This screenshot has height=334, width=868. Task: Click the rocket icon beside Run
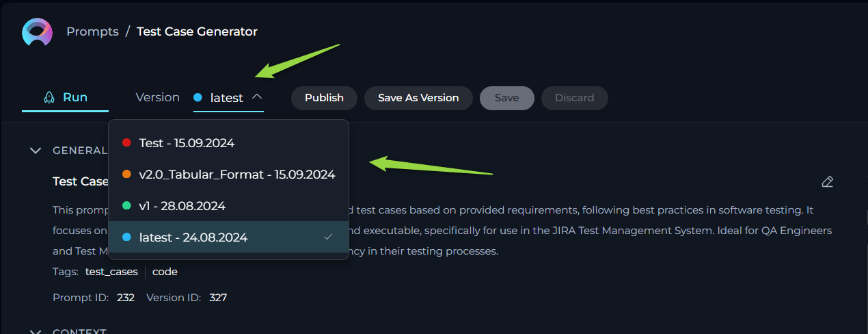click(49, 97)
